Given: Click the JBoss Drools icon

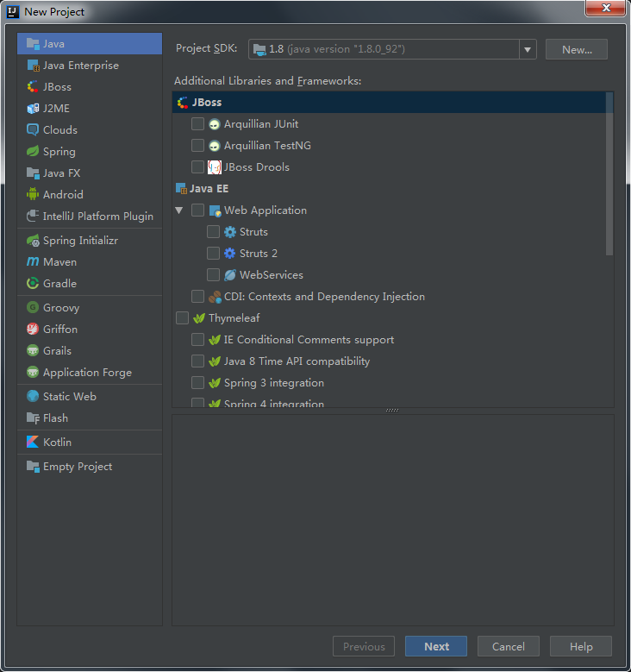Looking at the screenshot, I should click(x=214, y=167).
